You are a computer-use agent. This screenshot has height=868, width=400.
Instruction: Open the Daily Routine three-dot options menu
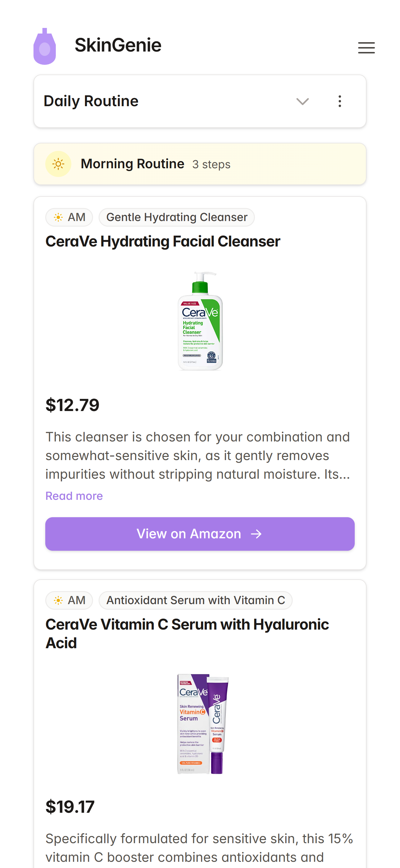340,101
